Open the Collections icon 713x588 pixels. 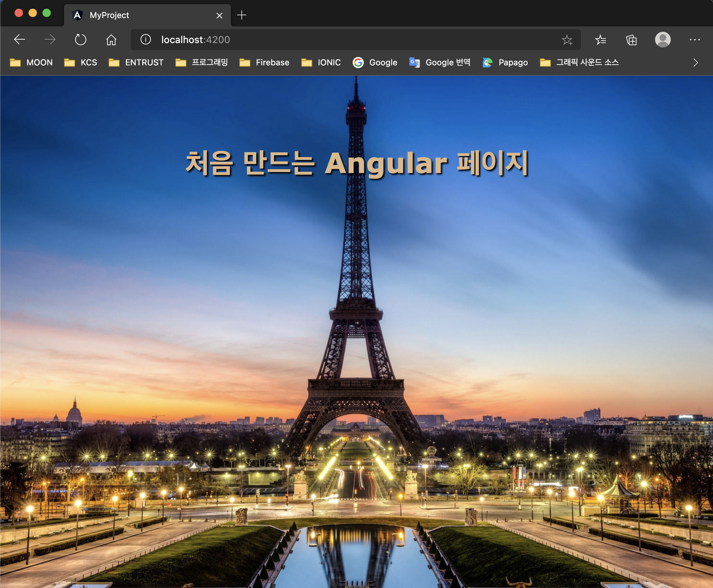631,40
